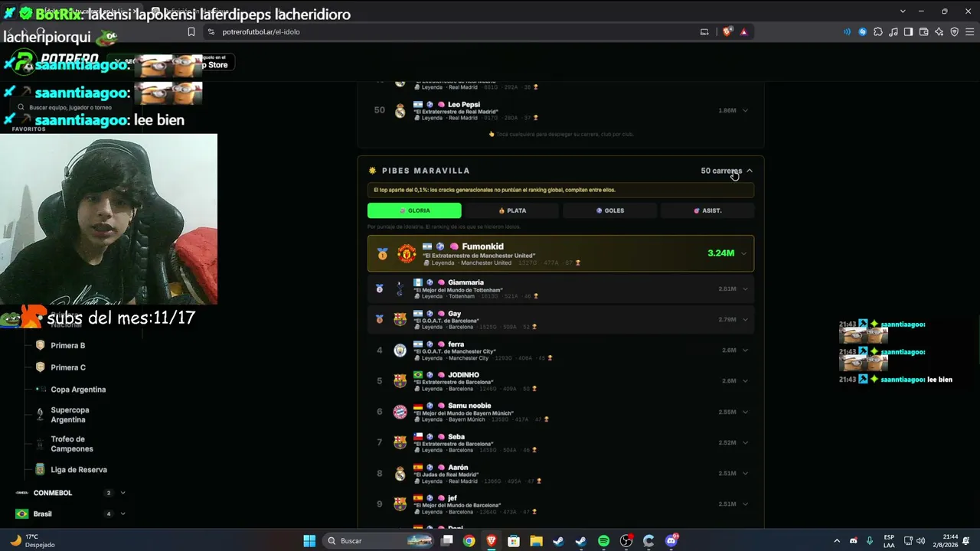Expand Fumonkid's career details
The image size is (980, 551).
click(x=743, y=253)
